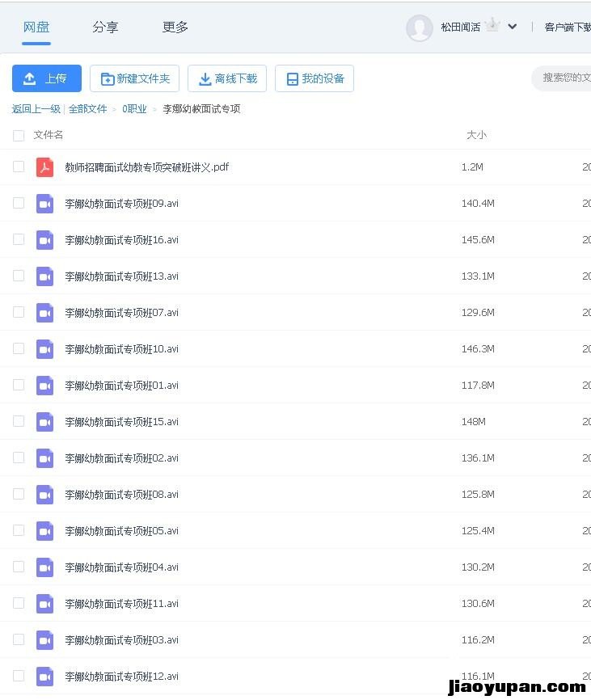Click the video icon beside 李娜幼教面试专项班16.avi
591x700 pixels.
pyautogui.click(x=44, y=240)
